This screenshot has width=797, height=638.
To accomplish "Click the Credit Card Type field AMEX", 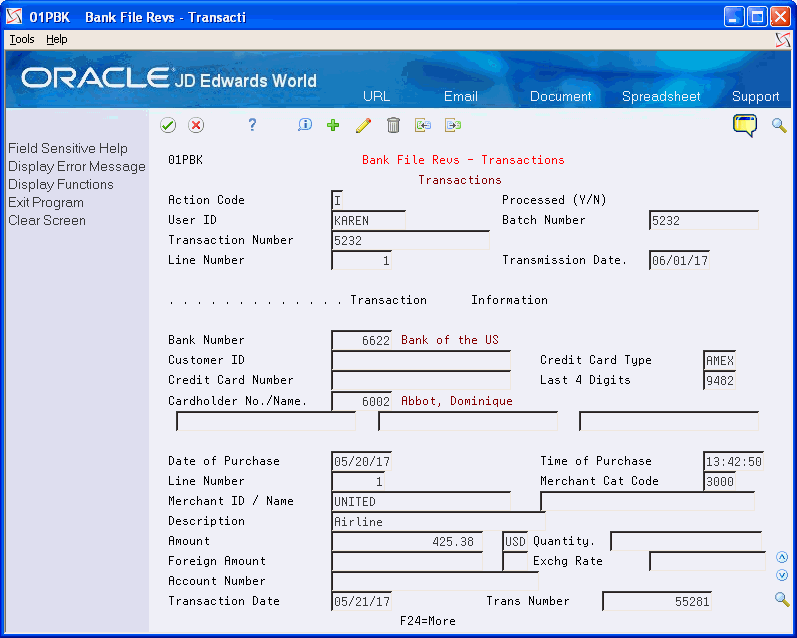I will [719, 360].
